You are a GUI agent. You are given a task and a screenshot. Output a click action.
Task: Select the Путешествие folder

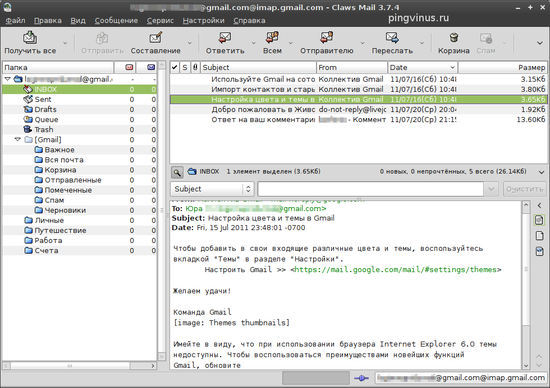pos(60,230)
